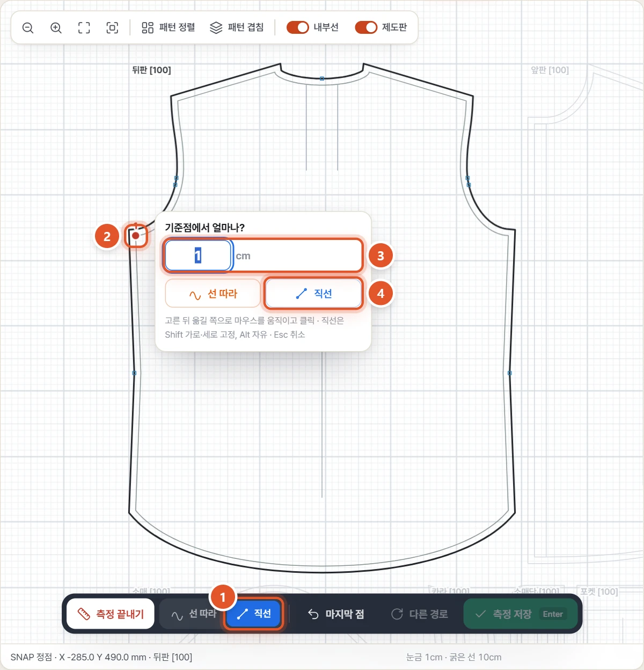Image resolution: width=644 pixels, height=670 pixels.
Task: Click the 다른 경로 button
Action: 420,614
